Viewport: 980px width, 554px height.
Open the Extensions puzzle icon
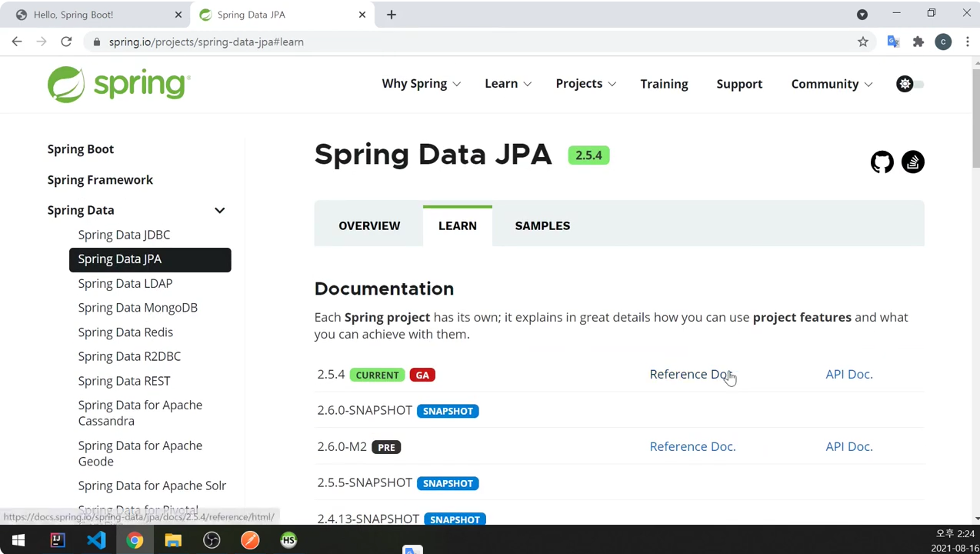(x=918, y=42)
